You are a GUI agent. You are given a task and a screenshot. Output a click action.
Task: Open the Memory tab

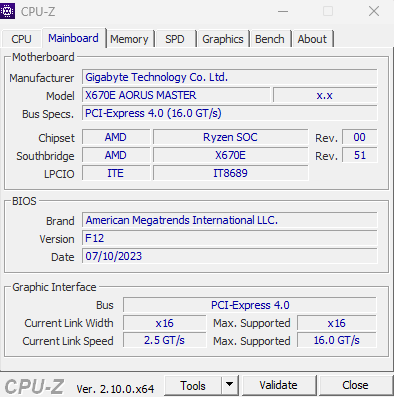(129, 39)
